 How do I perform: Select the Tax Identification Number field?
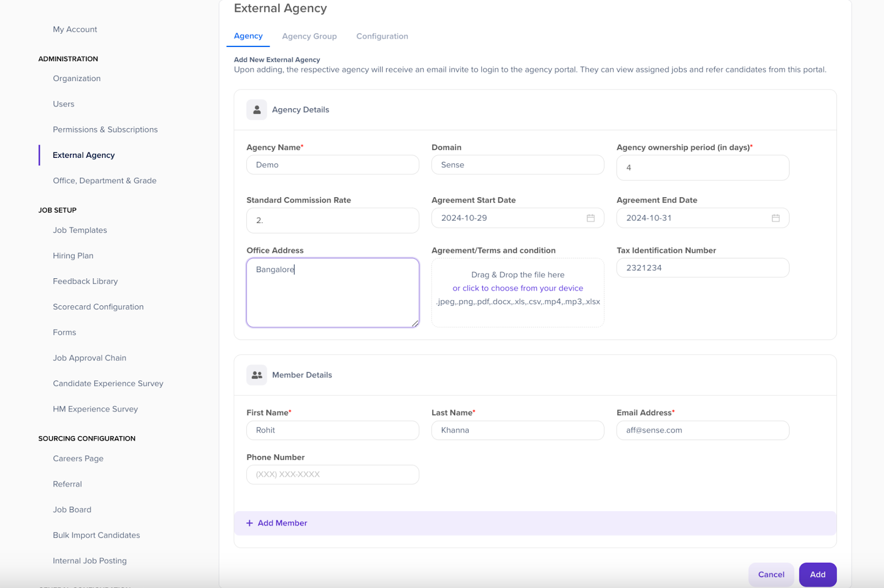tap(702, 268)
